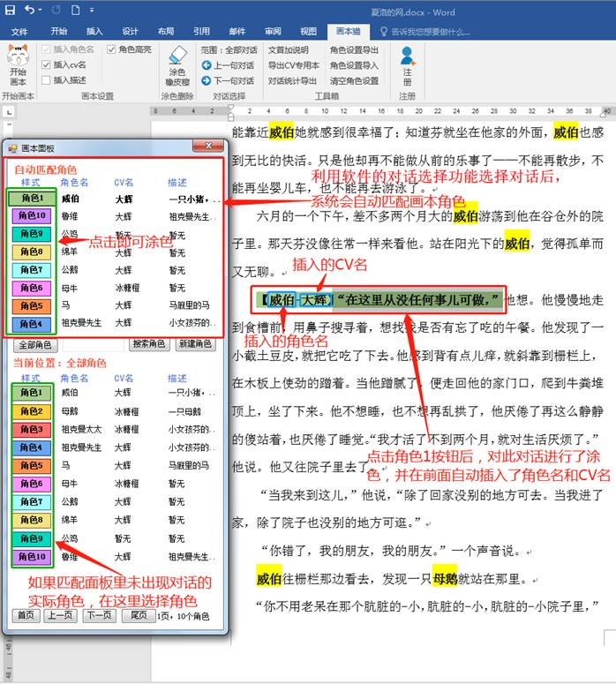
Task: Switch to the 插入 ribbon tab
Action: [94, 31]
